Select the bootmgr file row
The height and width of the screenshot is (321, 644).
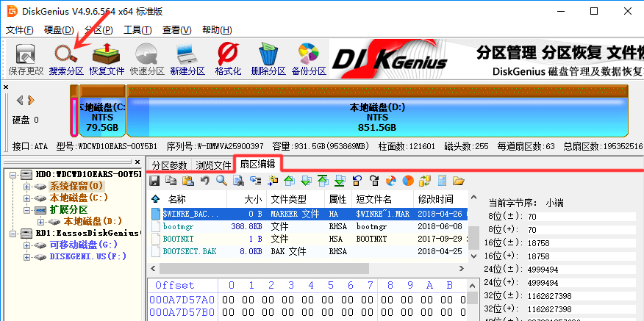309,226
